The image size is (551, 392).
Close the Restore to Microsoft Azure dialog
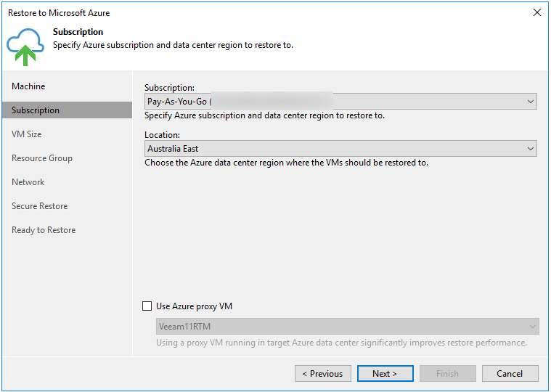click(x=537, y=12)
